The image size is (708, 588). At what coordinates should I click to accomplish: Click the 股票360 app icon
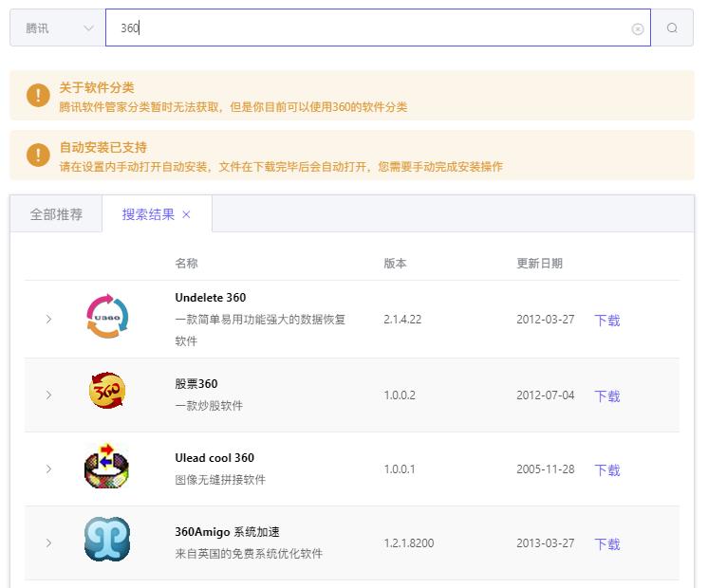tap(107, 391)
